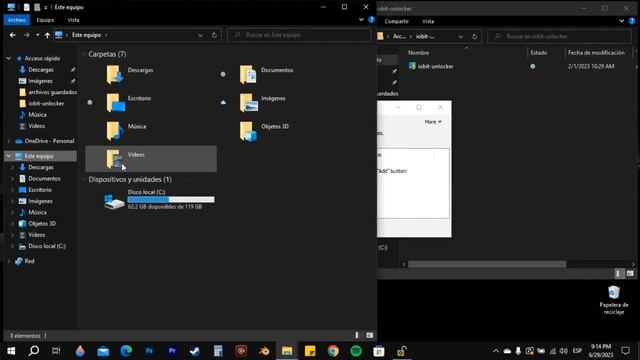Open address bar history dropdown in Este equipo
This screenshot has width=640, height=360.
(200, 35)
